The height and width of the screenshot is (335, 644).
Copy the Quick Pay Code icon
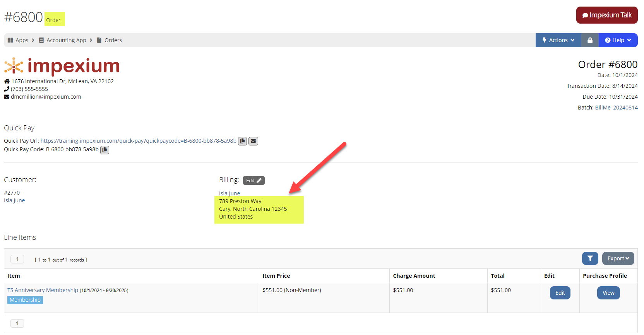click(x=104, y=150)
